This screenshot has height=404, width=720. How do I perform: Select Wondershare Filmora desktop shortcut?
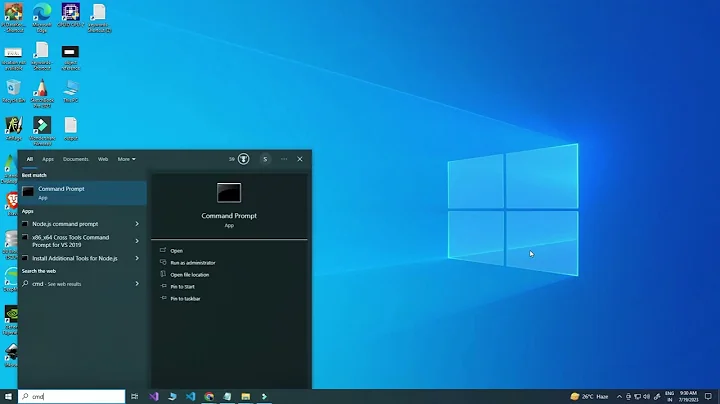[x=42, y=131]
